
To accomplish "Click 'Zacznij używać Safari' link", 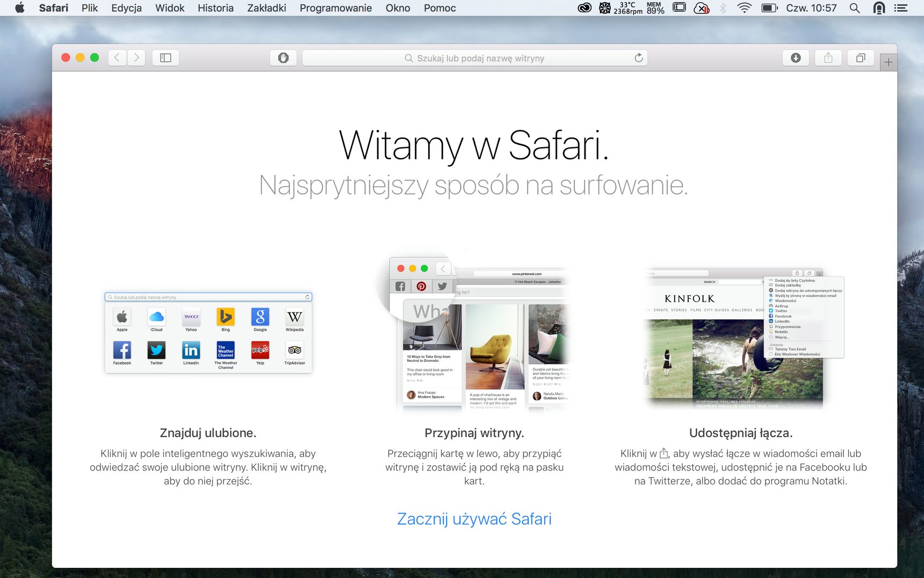I will 474,519.
